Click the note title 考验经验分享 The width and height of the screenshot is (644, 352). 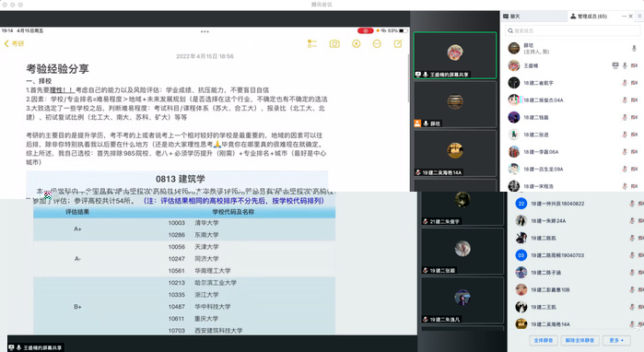click(x=57, y=68)
